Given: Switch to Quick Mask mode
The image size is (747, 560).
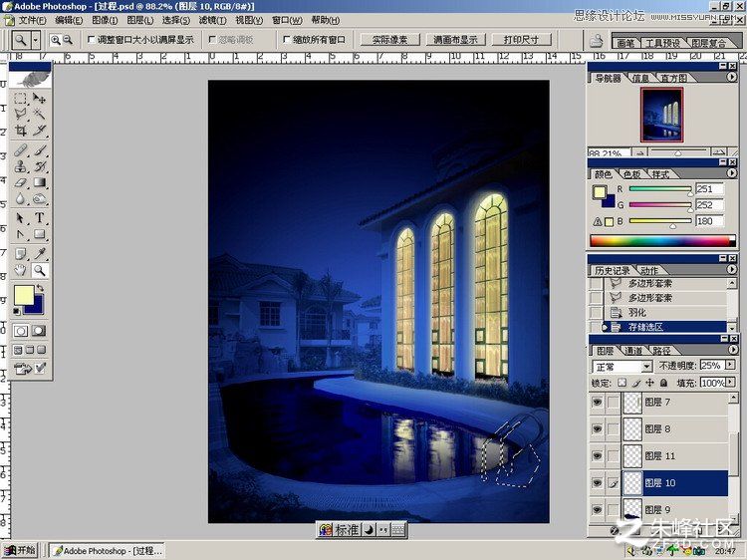Looking at the screenshot, I should (39, 331).
